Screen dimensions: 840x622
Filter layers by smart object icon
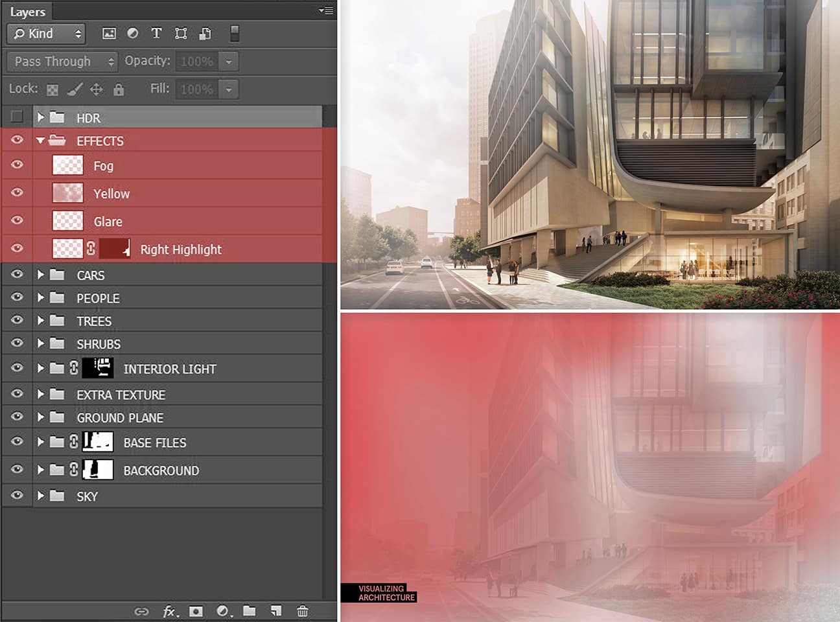[205, 34]
